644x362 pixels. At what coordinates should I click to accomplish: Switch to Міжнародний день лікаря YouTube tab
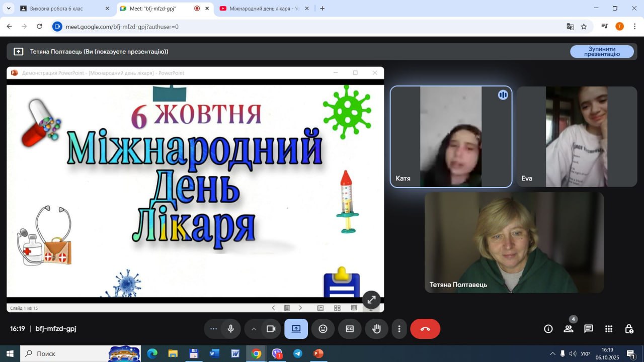262,9
